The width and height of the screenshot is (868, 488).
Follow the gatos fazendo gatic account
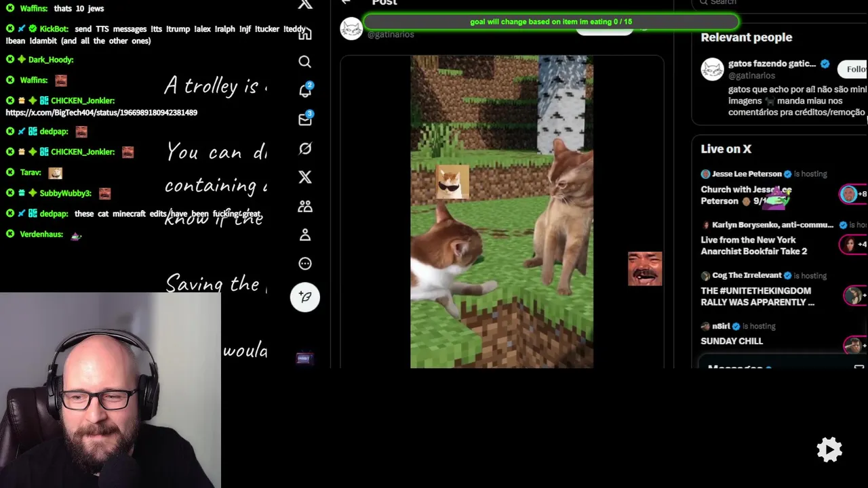(853, 69)
